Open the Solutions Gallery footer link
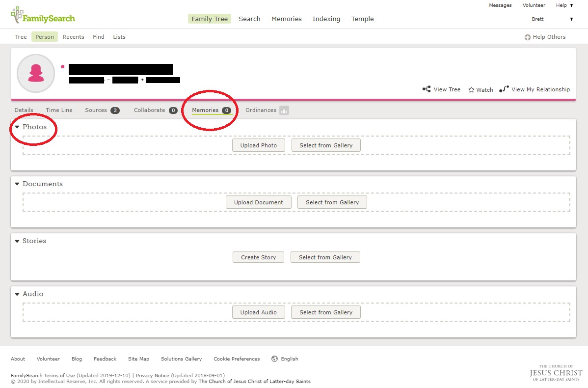 pyautogui.click(x=181, y=359)
